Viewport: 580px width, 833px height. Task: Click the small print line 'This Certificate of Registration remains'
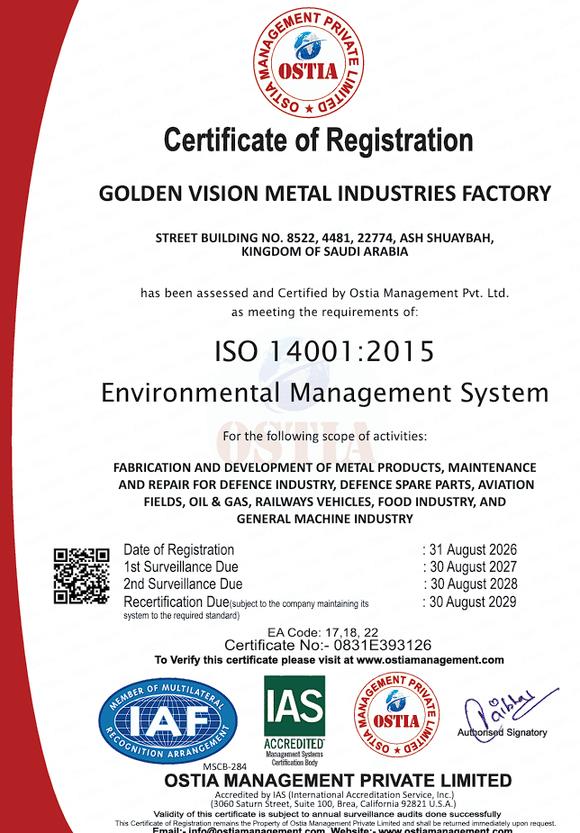point(335,823)
